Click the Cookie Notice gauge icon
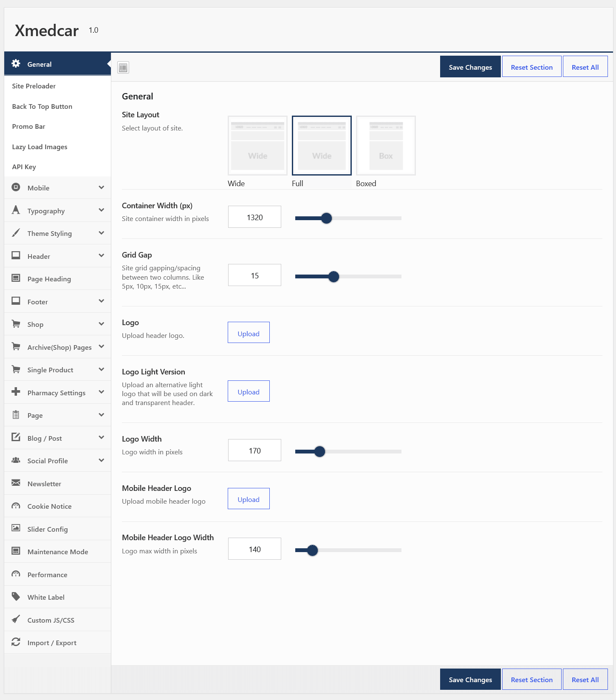The height and width of the screenshot is (700, 616). (x=16, y=505)
